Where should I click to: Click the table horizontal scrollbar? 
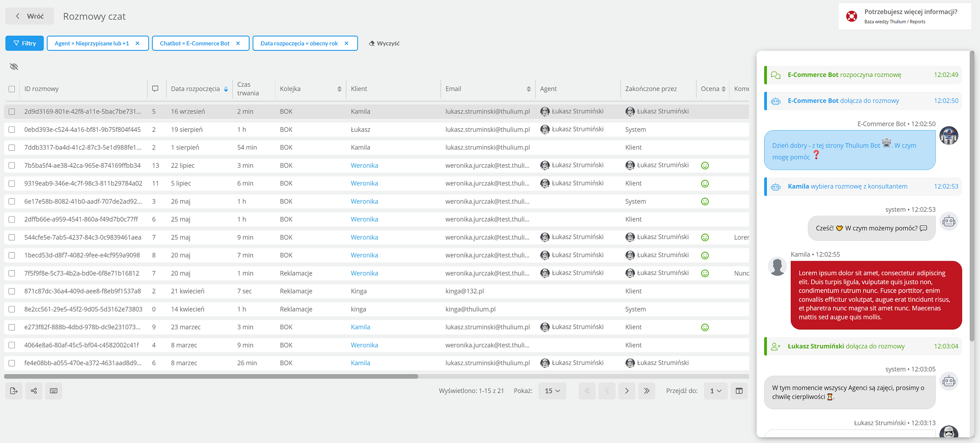(x=211, y=376)
